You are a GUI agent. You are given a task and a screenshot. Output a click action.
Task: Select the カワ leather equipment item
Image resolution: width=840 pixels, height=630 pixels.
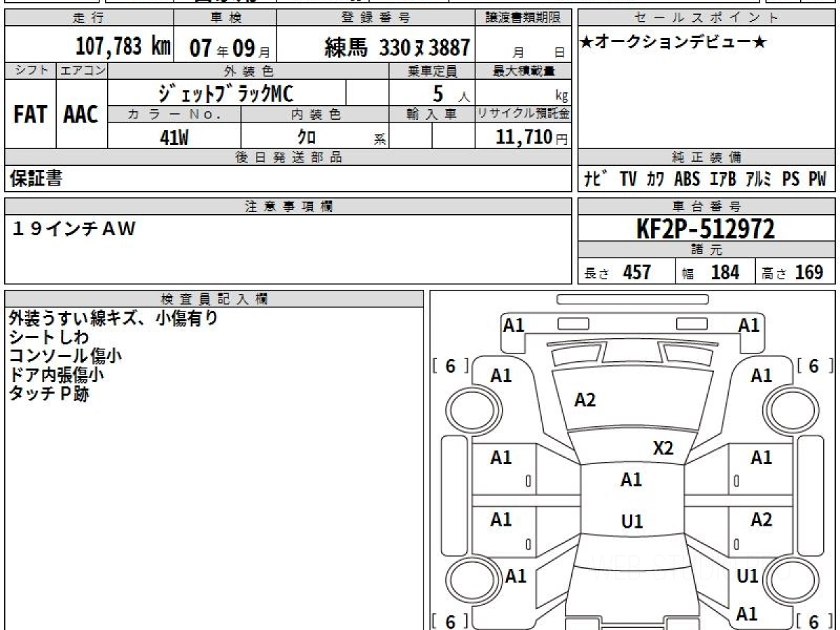656,179
